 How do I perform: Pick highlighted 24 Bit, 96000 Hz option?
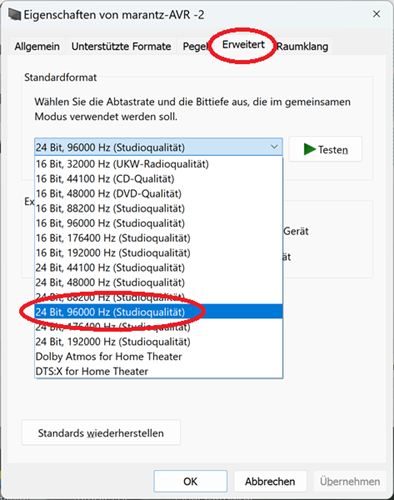coord(159,312)
